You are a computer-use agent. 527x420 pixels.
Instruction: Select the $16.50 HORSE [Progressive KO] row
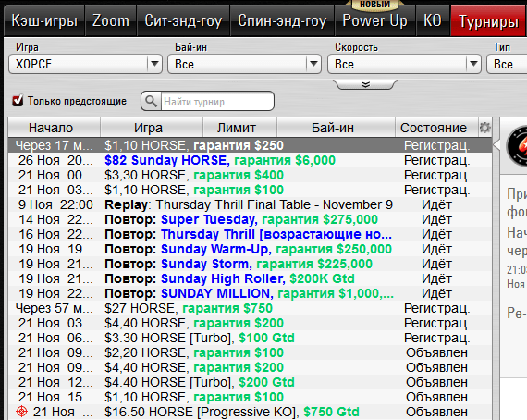250,412
